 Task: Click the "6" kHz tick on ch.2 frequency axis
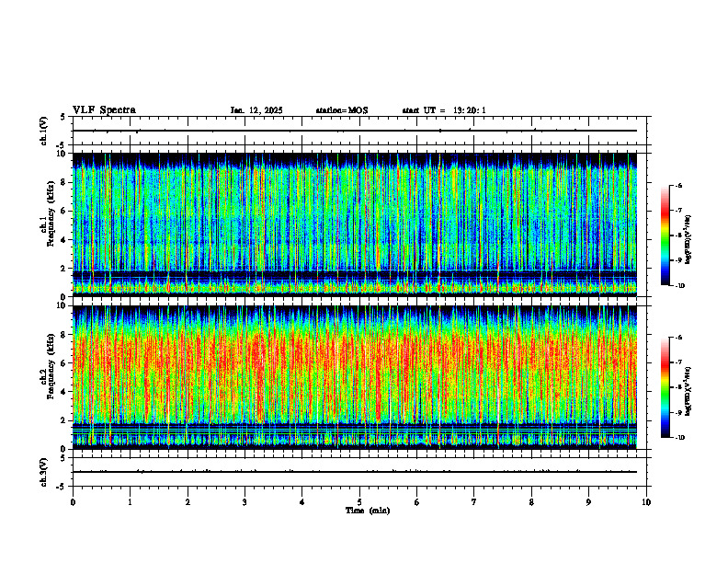pyautogui.click(x=63, y=363)
